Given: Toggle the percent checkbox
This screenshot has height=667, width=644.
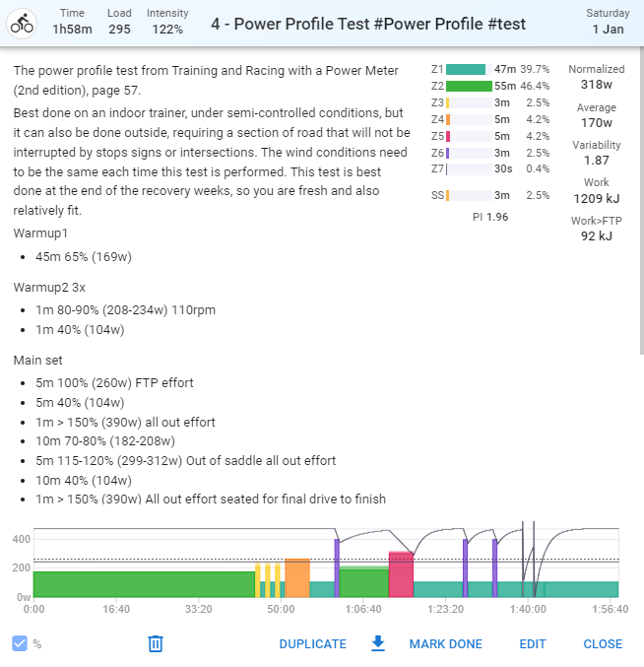Looking at the screenshot, I should [20, 643].
